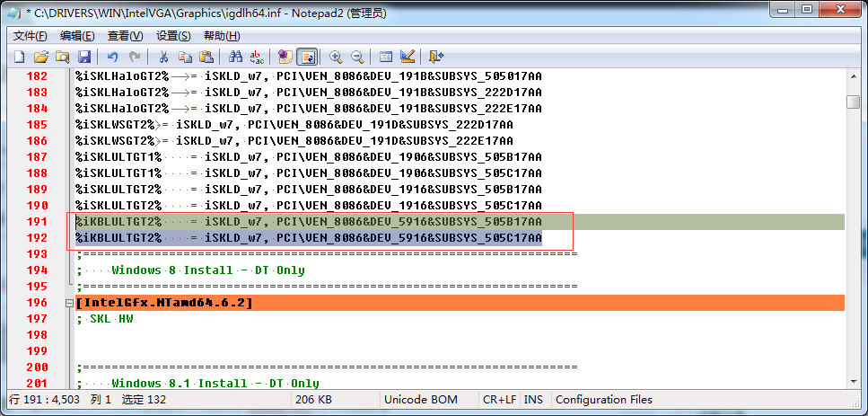Cut selection using the scissors icon

click(x=163, y=57)
